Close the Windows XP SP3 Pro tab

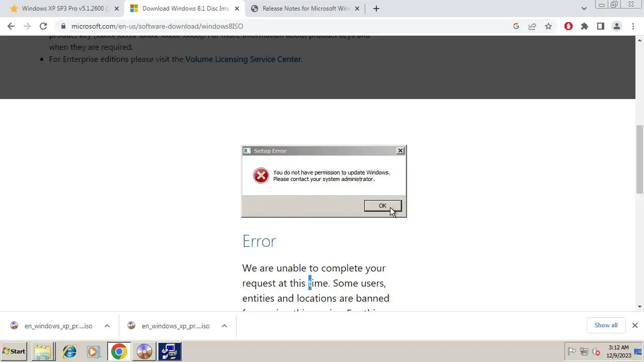(116, 9)
